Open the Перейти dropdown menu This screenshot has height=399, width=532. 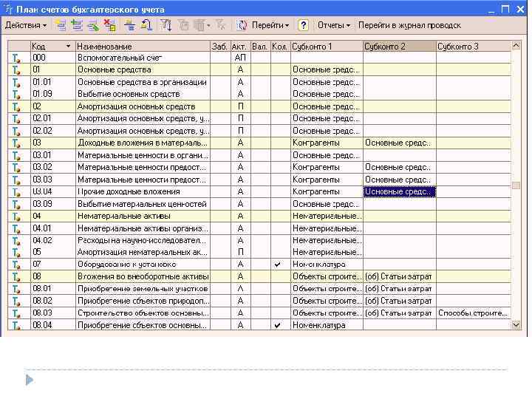point(270,25)
